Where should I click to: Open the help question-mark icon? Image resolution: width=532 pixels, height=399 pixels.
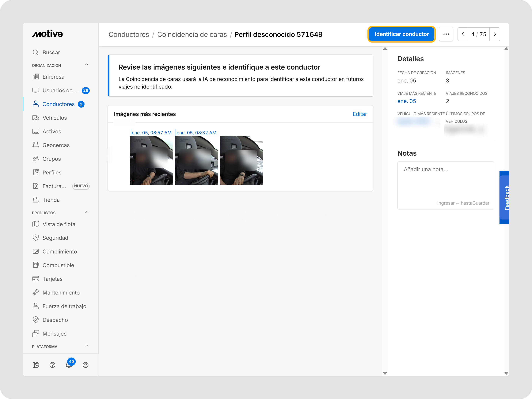click(x=52, y=365)
